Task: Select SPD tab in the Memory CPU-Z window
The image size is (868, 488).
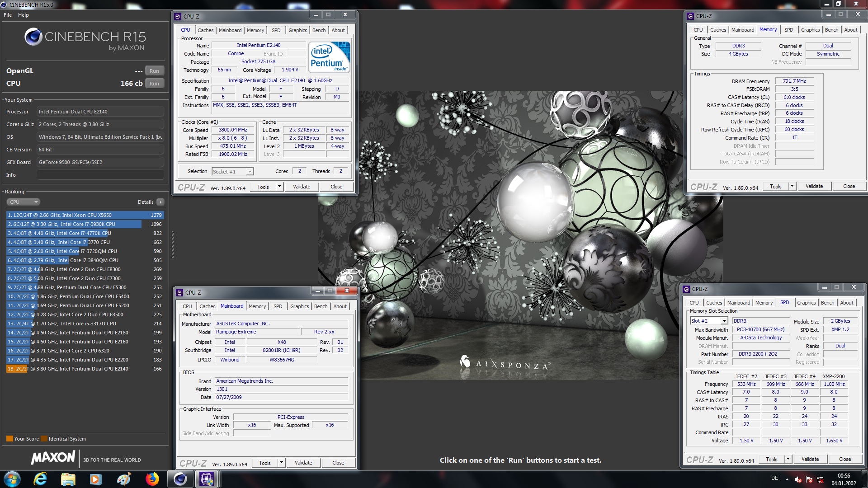Action: (789, 30)
